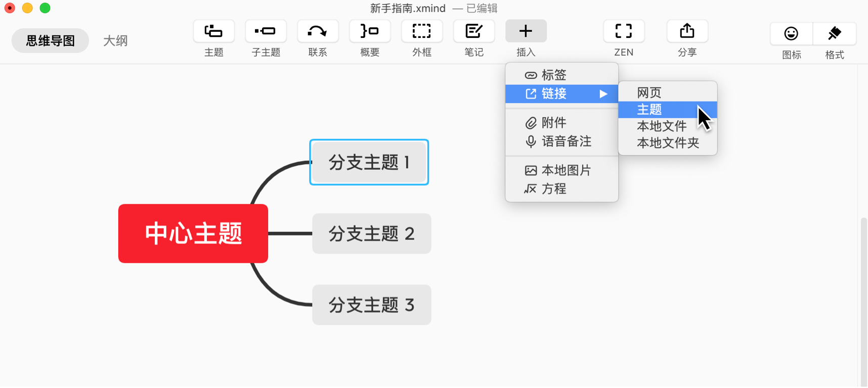Select 本地文件 link option
The height and width of the screenshot is (388, 868).
pyautogui.click(x=662, y=126)
